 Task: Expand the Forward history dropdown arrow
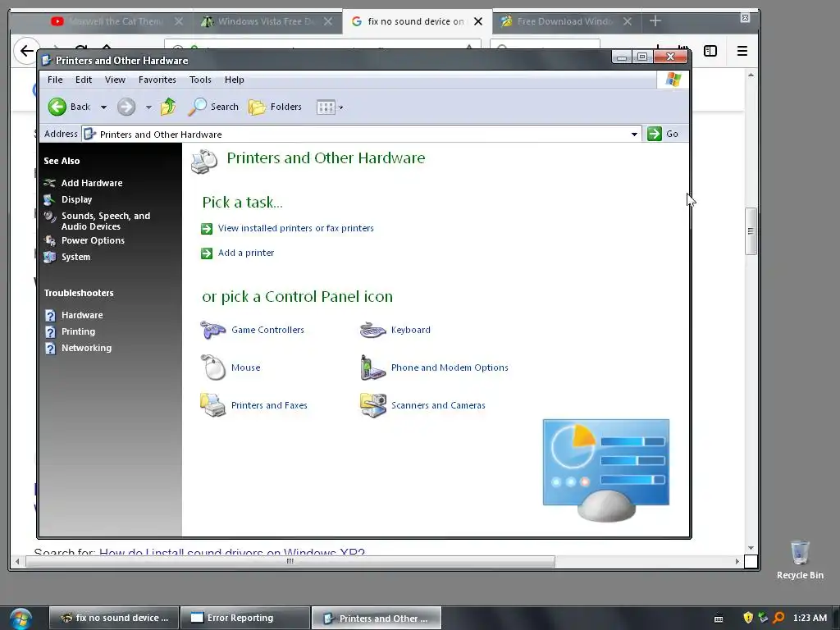point(149,107)
